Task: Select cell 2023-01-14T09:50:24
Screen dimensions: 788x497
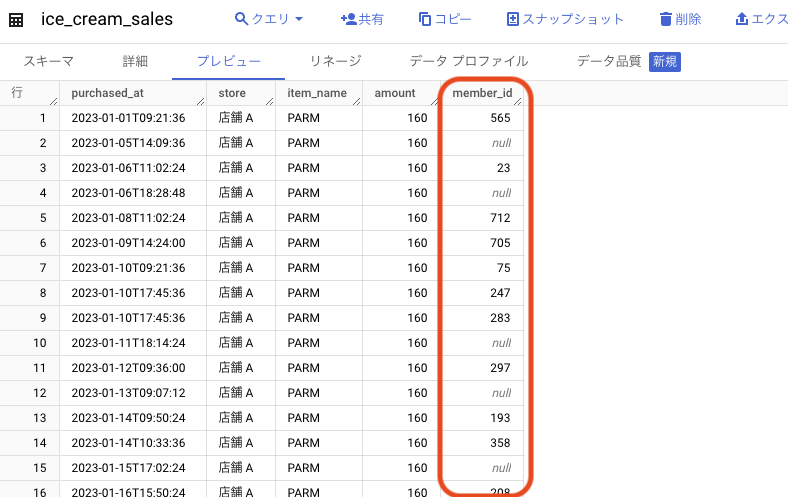Action: tap(128, 418)
